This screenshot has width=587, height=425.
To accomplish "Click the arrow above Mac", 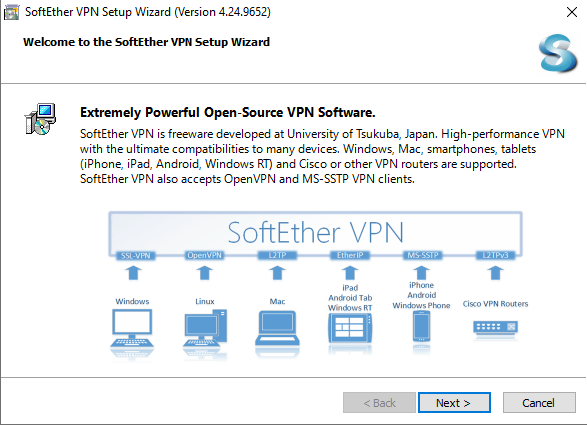I will [277, 273].
